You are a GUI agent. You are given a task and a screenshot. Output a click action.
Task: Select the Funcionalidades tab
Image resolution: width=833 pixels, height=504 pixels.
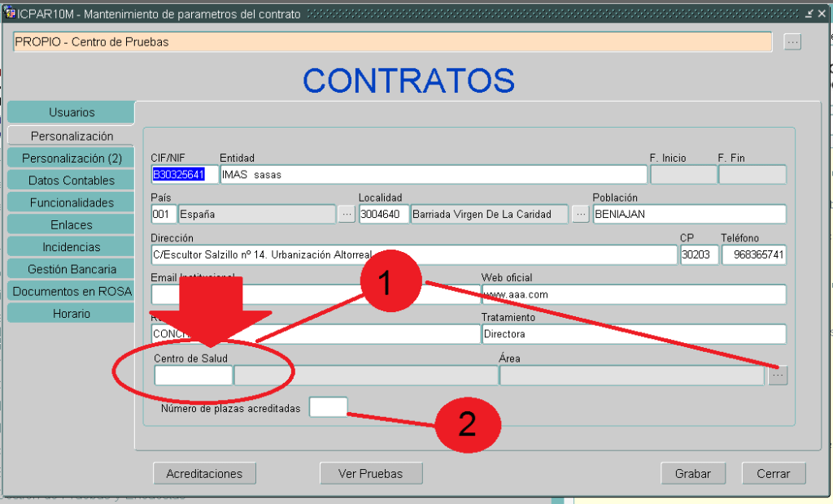click(x=71, y=202)
